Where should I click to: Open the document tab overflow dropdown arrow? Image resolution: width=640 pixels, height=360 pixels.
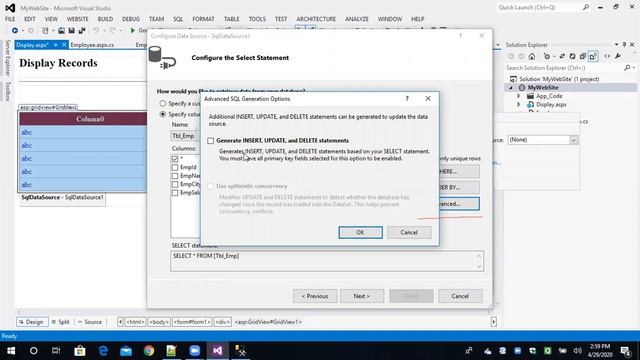click(498, 44)
